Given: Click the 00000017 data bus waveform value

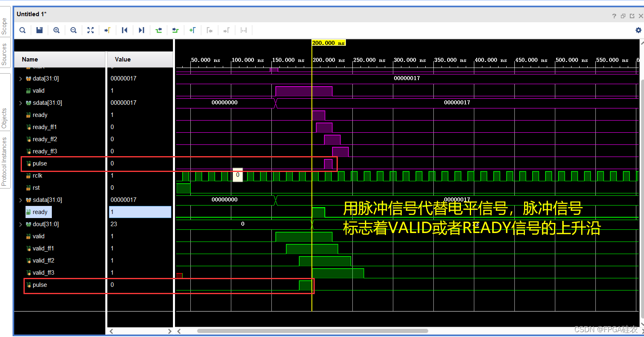Looking at the screenshot, I should pyautogui.click(x=407, y=78).
